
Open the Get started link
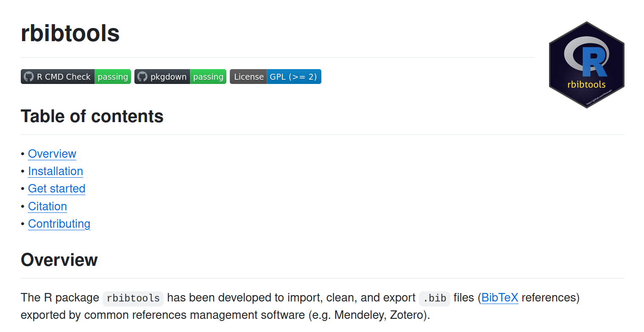coord(56,188)
